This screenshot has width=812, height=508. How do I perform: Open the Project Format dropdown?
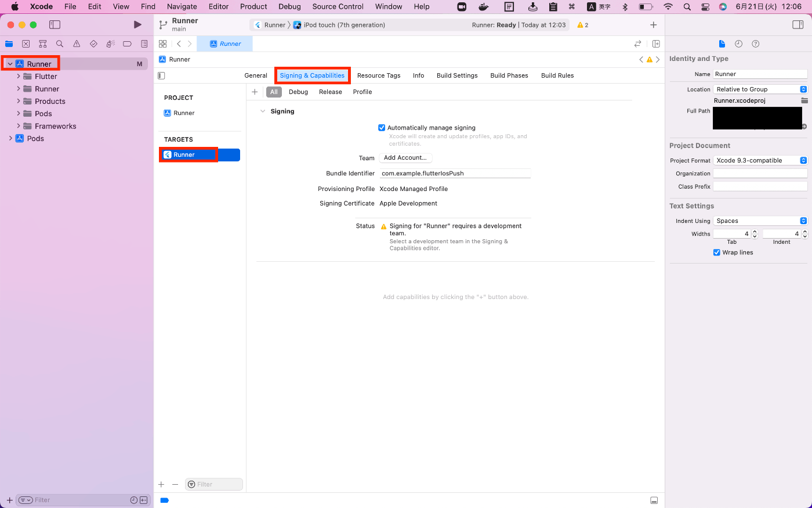[760, 160]
